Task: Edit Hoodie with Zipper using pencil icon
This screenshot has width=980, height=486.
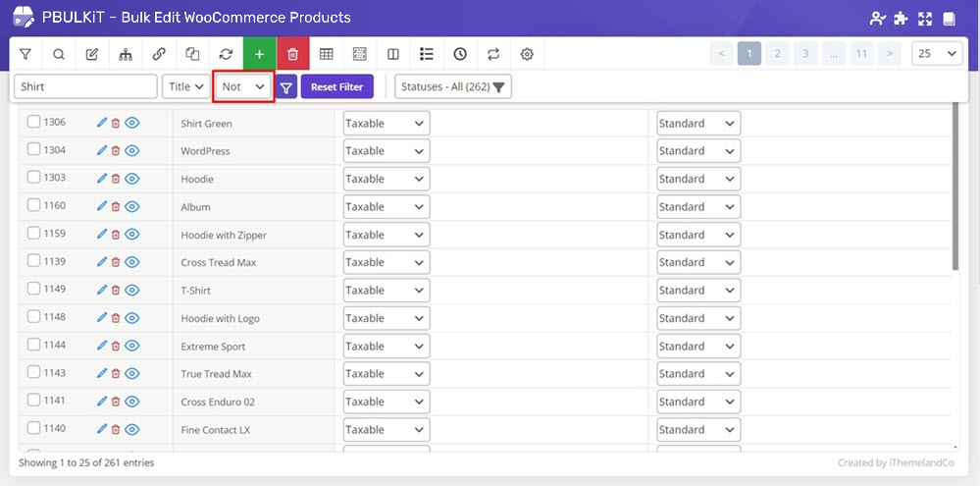Action: pyautogui.click(x=101, y=235)
